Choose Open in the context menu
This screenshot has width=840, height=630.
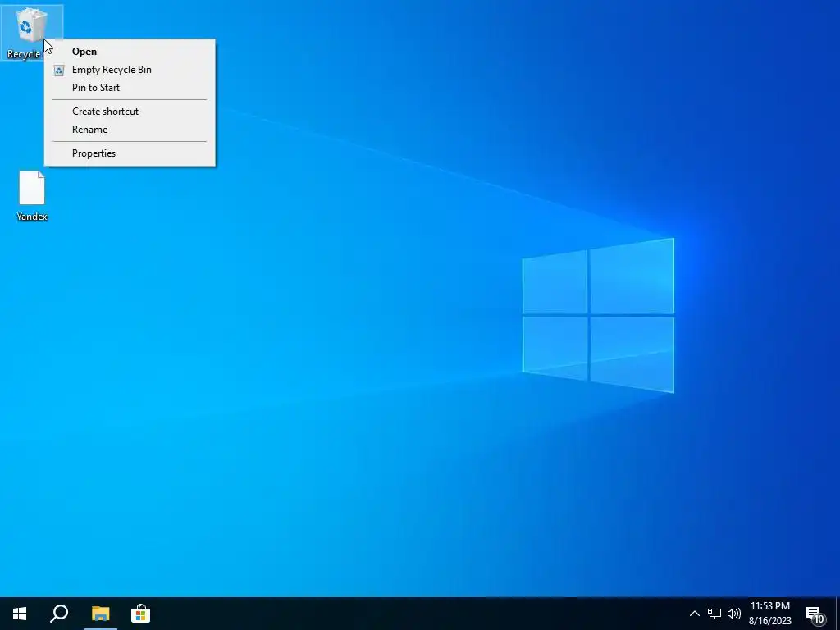click(130, 52)
